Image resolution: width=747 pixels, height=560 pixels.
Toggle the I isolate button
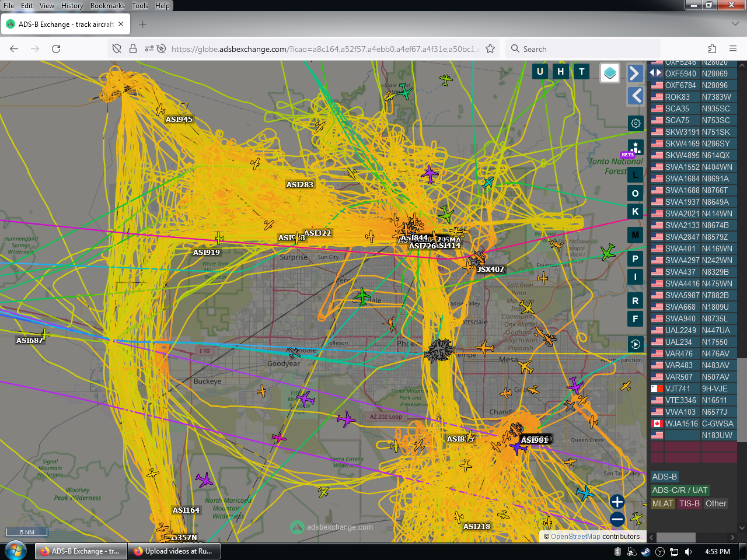coord(636,276)
